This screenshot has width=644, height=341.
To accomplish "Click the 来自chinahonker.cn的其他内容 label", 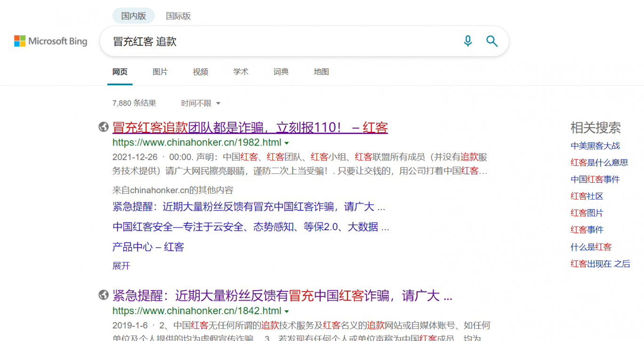I will pyautogui.click(x=173, y=190).
